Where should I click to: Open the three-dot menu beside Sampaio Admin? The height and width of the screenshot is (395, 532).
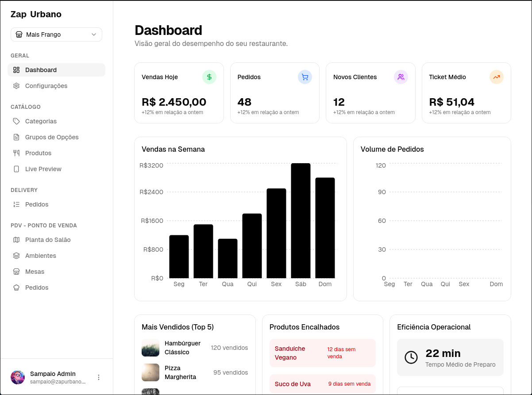coord(99,376)
